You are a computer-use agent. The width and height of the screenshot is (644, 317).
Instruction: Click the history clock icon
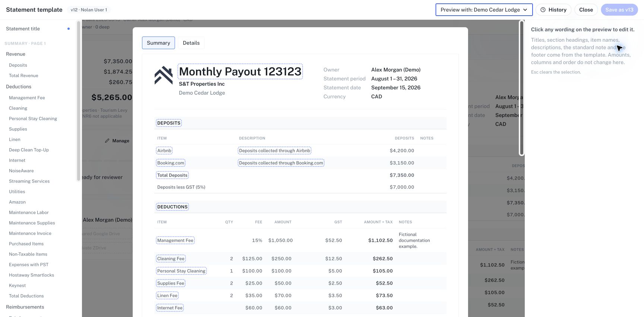(543, 10)
